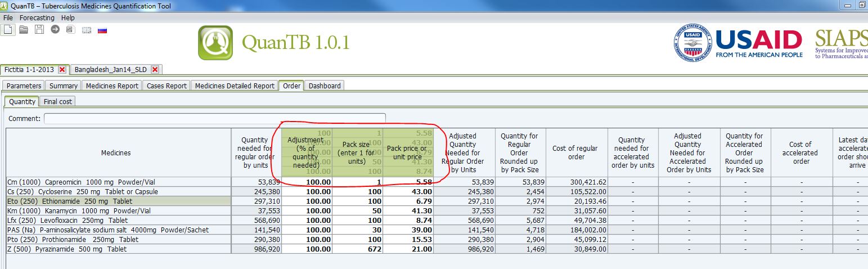Edit Cycloserine pack price 43.00

pyautogui.click(x=408, y=191)
